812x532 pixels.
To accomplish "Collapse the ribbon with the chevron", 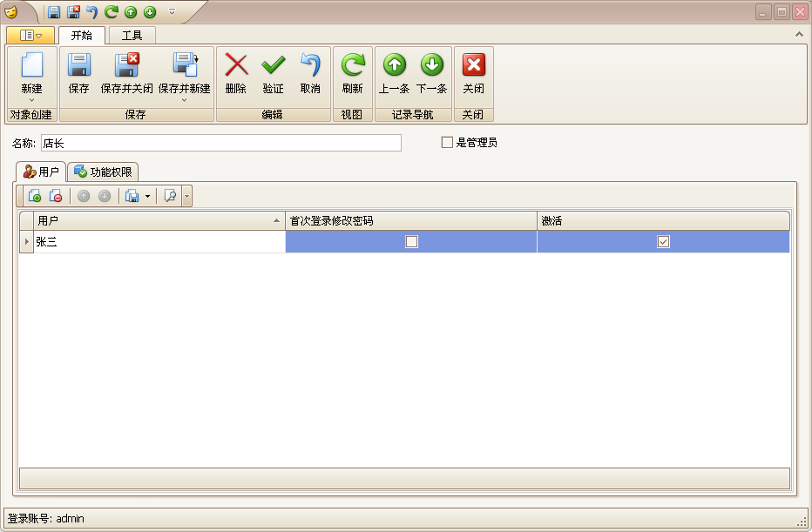I will pos(799,35).
